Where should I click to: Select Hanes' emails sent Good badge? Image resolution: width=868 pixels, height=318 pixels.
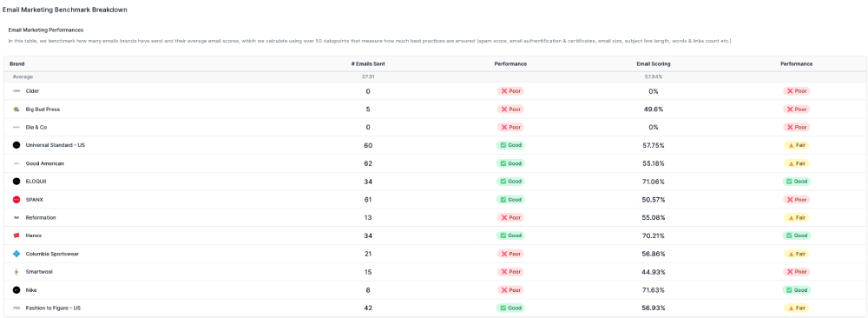pos(510,235)
